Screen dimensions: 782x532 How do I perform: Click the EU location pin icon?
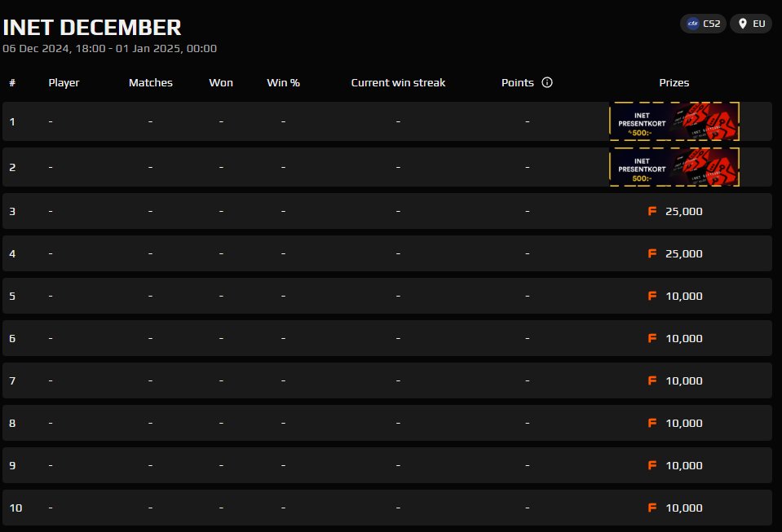[743, 24]
